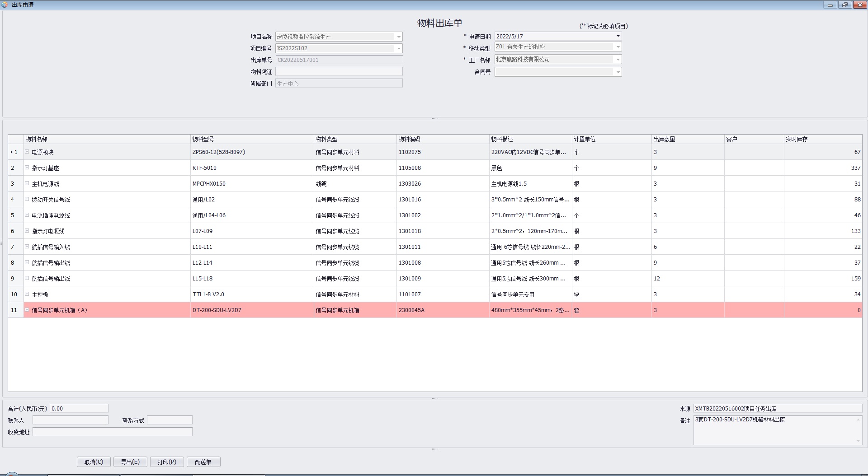
Task: Expand the highlighted 信号同步单元机箱 row
Action: click(27, 310)
